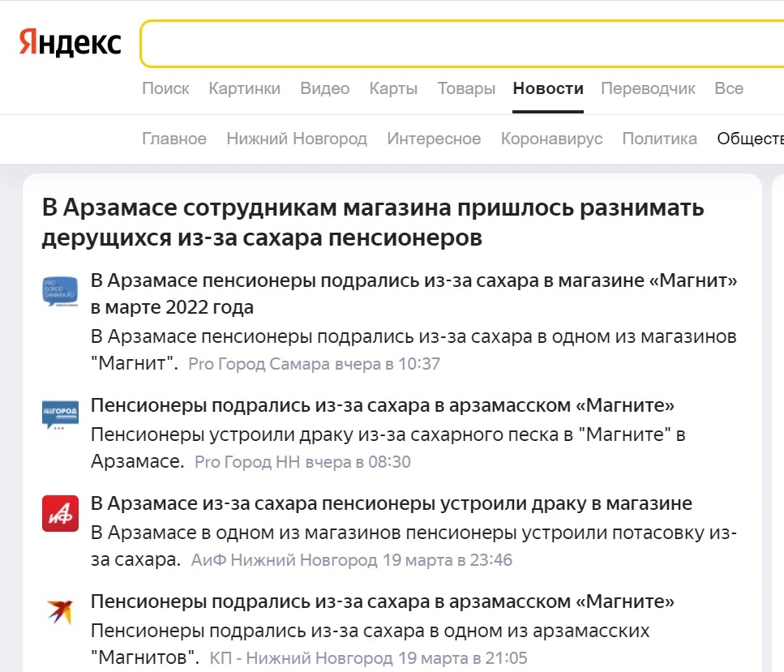The width and height of the screenshot is (784, 672).
Task: Open the Переводчик tab
Action: (x=648, y=88)
